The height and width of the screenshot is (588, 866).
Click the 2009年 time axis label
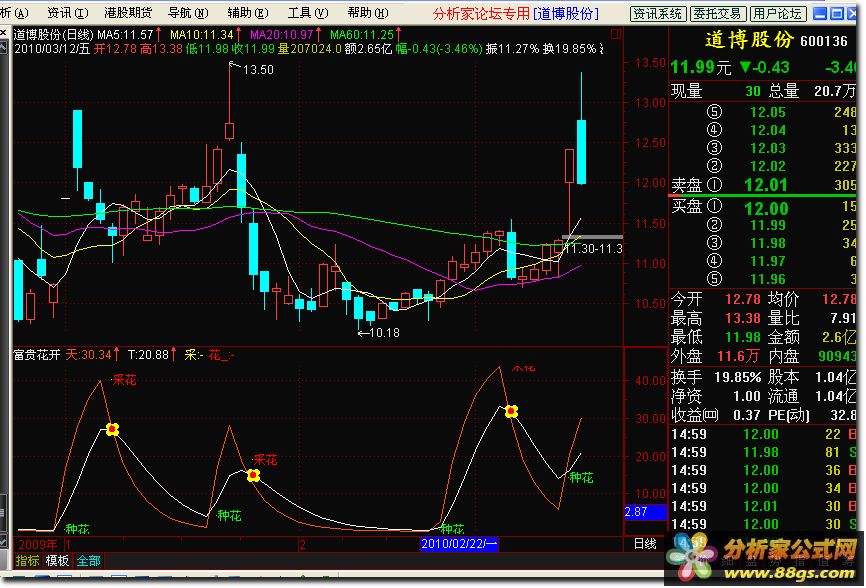[x=38, y=544]
